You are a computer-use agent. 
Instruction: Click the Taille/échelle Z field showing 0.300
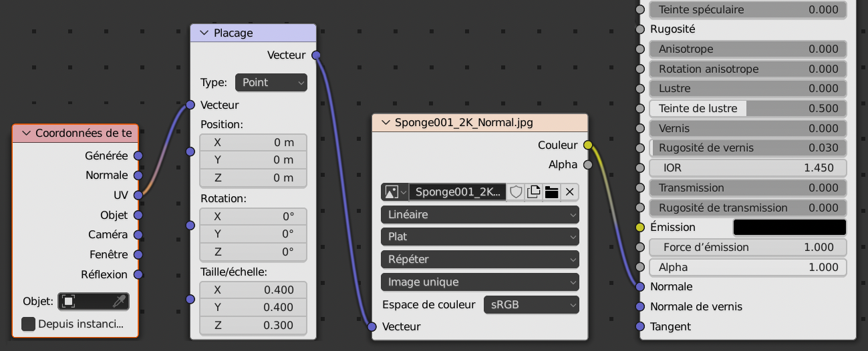tap(253, 325)
